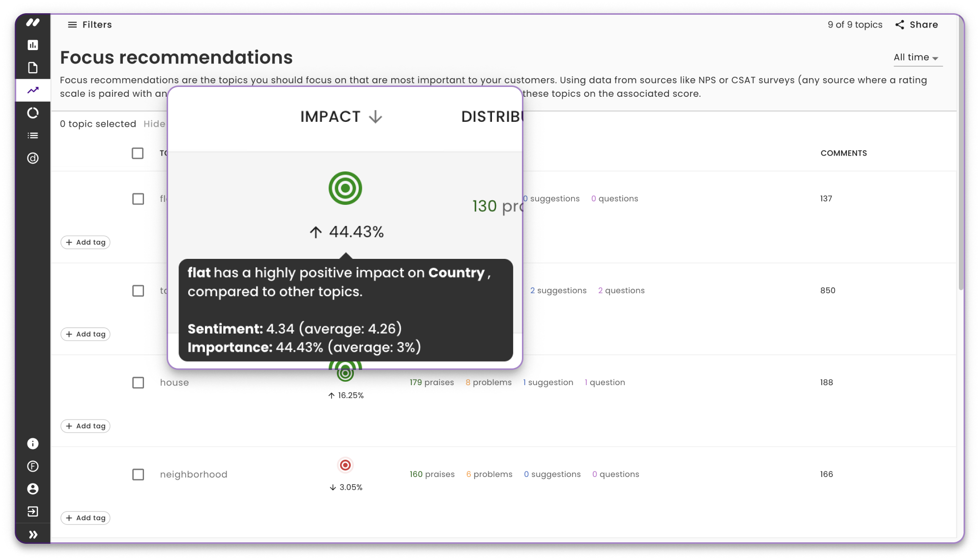The image size is (980, 560).
Task: Open the list icon in sidebar
Action: coord(33,136)
